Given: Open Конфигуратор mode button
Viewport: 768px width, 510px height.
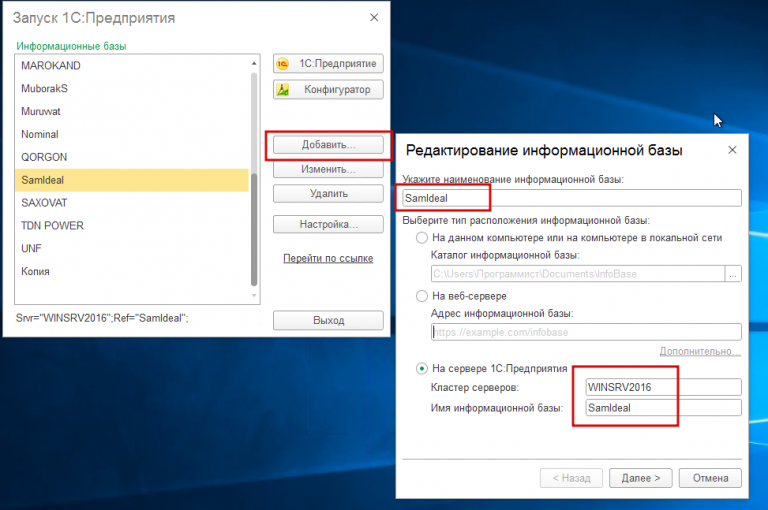Looking at the screenshot, I should point(328,90).
